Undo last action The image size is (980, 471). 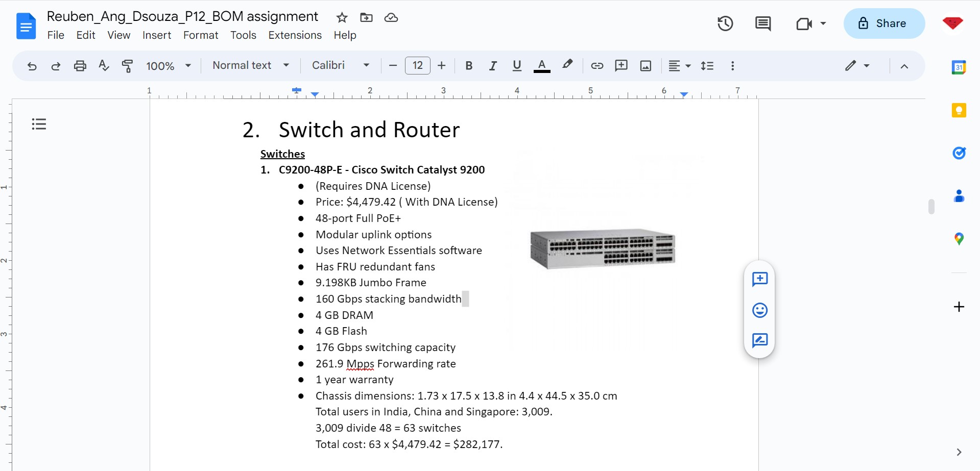point(32,66)
